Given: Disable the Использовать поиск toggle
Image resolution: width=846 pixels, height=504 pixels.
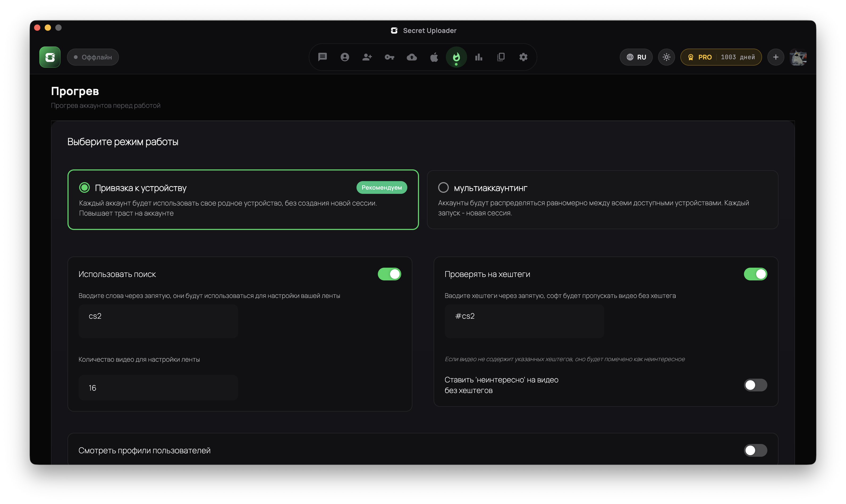Looking at the screenshot, I should [x=389, y=274].
